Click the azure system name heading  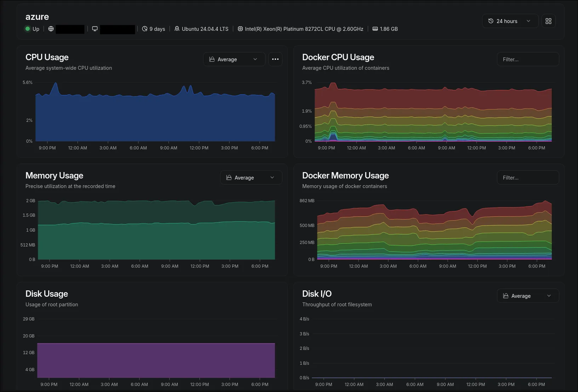point(37,17)
